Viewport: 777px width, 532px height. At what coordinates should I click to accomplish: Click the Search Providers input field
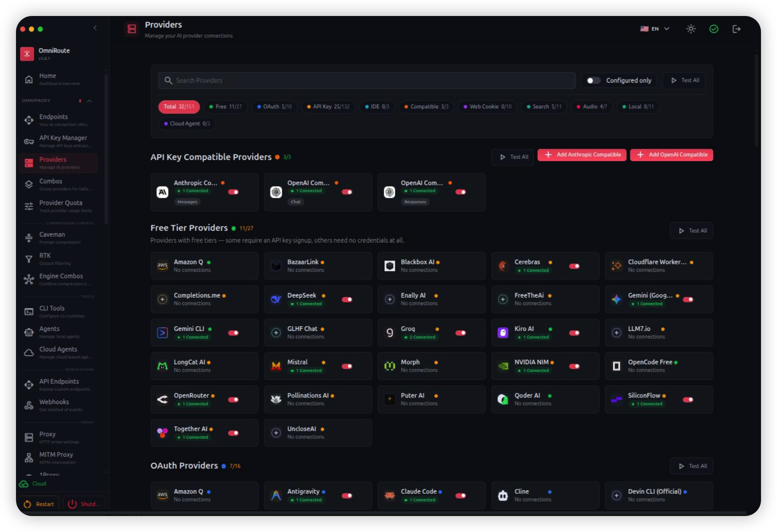(x=367, y=80)
